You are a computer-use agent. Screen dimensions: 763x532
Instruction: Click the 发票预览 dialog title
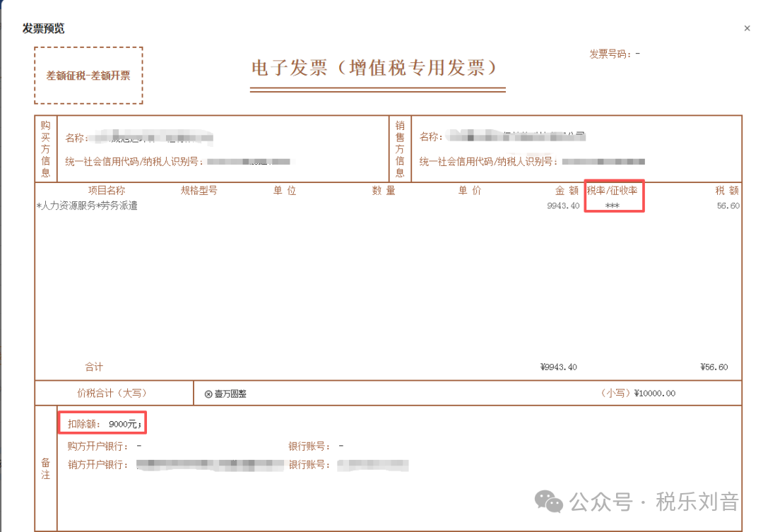[43, 28]
